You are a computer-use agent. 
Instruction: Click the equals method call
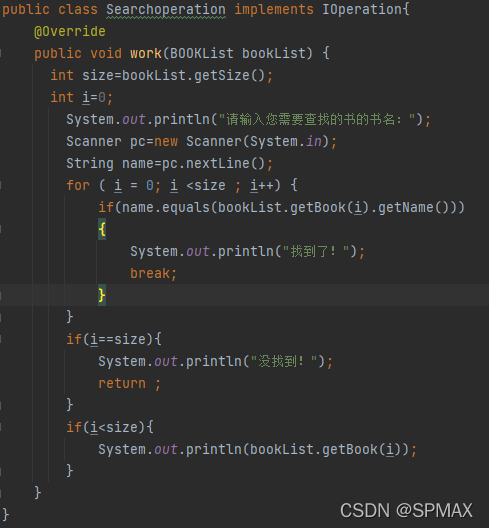tap(186, 207)
